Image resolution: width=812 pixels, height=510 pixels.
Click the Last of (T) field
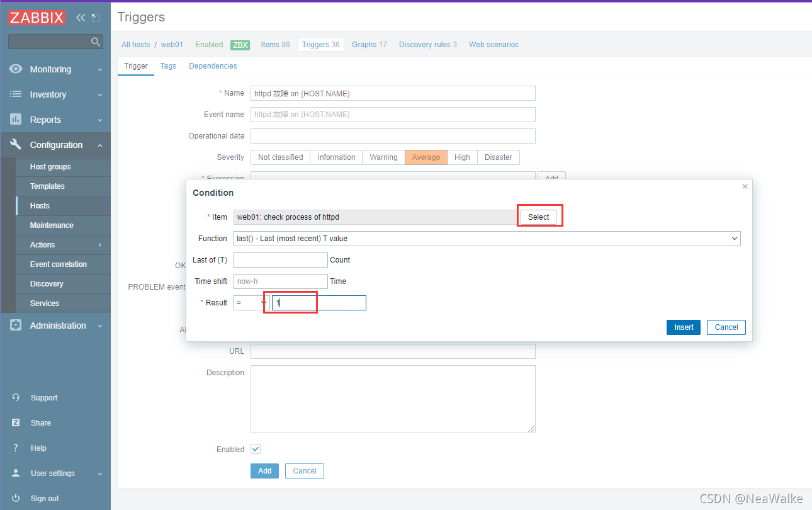point(281,260)
